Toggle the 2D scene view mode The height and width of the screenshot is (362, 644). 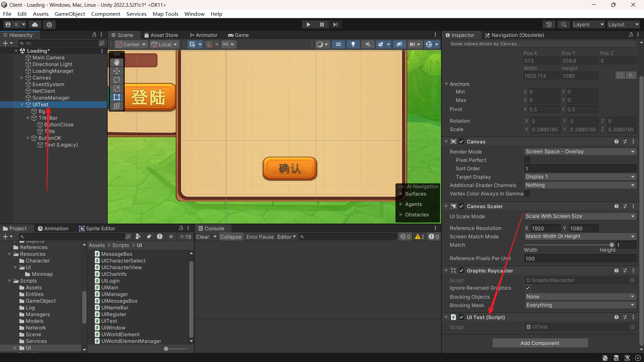[x=338, y=44]
